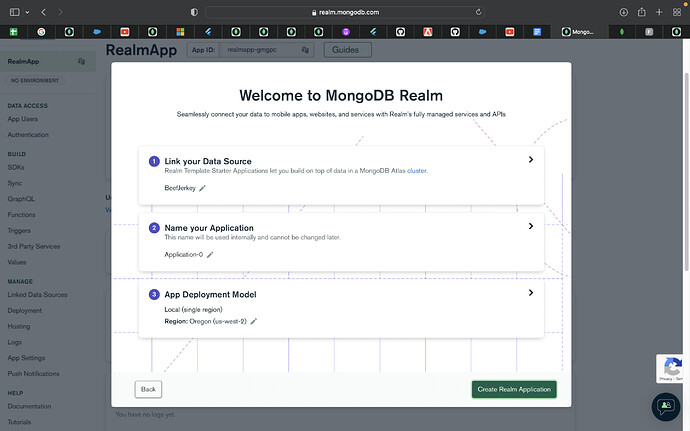Screen dimensions: 690x431
Task: Click the realm.mongodb.com address bar
Action: click(x=347, y=12)
